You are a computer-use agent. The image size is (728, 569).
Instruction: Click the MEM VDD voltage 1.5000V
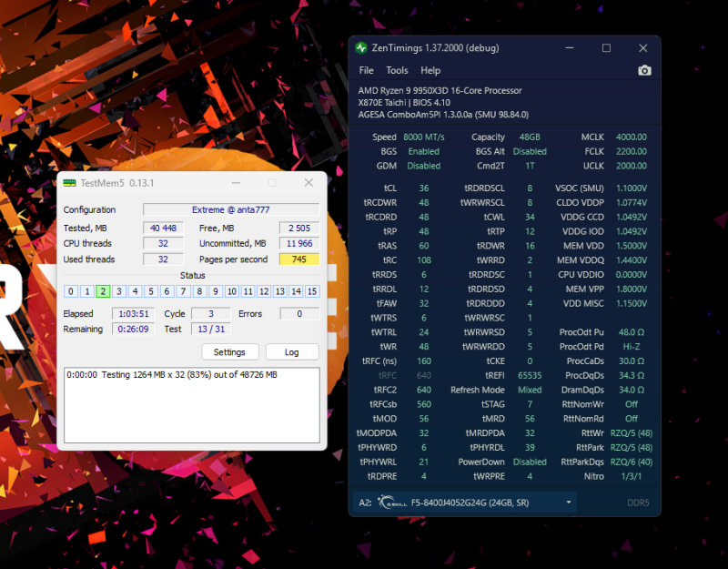[x=632, y=246]
